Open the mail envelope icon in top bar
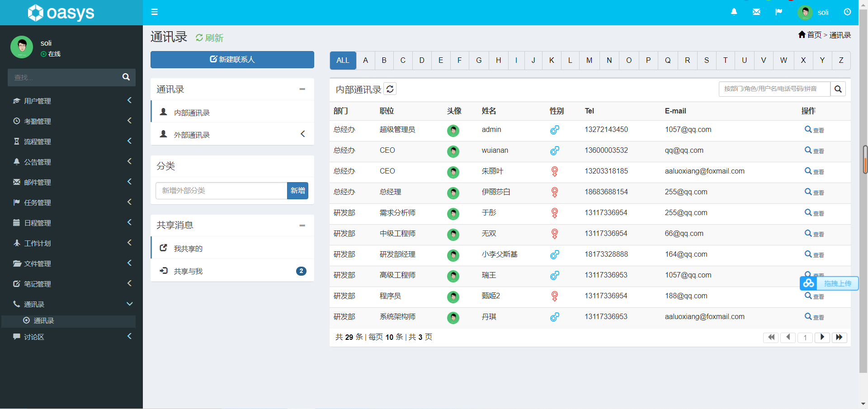This screenshot has width=868, height=409. pyautogui.click(x=756, y=12)
